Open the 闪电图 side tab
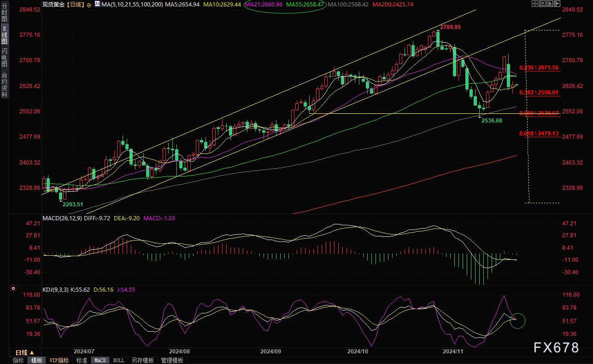The height and width of the screenshot is (364, 593). click(4, 58)
